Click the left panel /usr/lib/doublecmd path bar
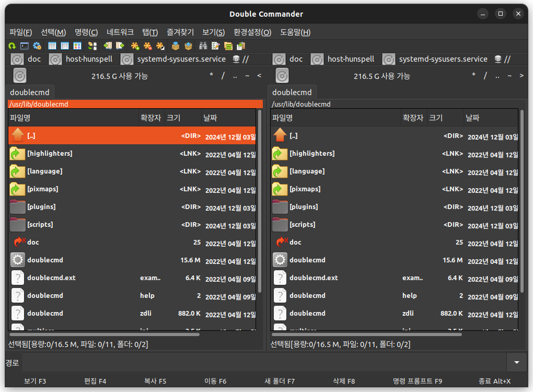The image size is (533, 392). [x=135, y=104]
